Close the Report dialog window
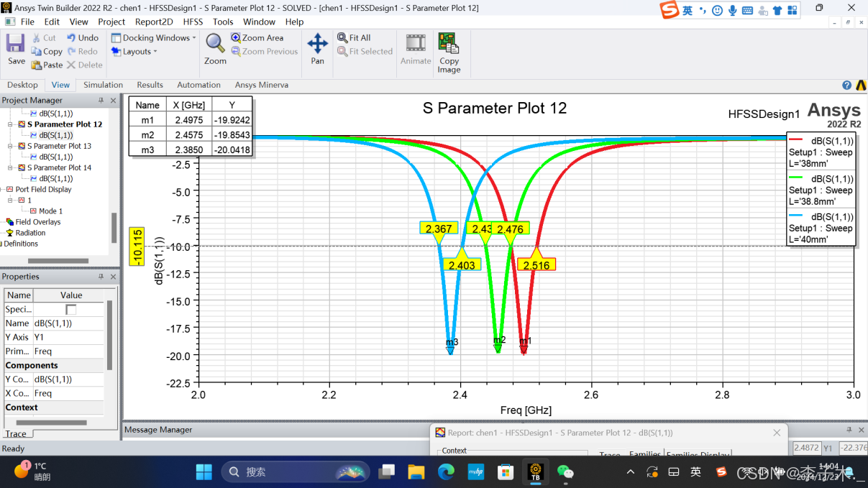Image resolution: width=868 pixels, height=488 pixels. click(777, 433)
